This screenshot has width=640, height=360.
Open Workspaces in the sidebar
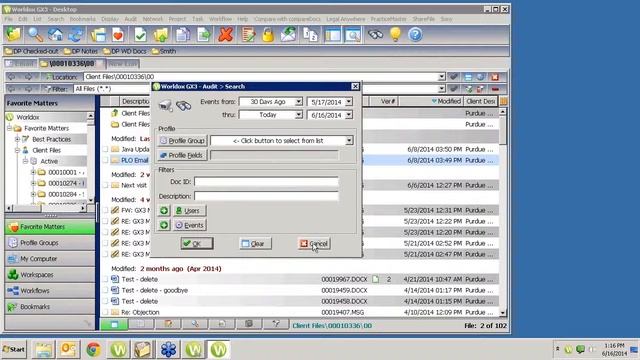point(50,275)
